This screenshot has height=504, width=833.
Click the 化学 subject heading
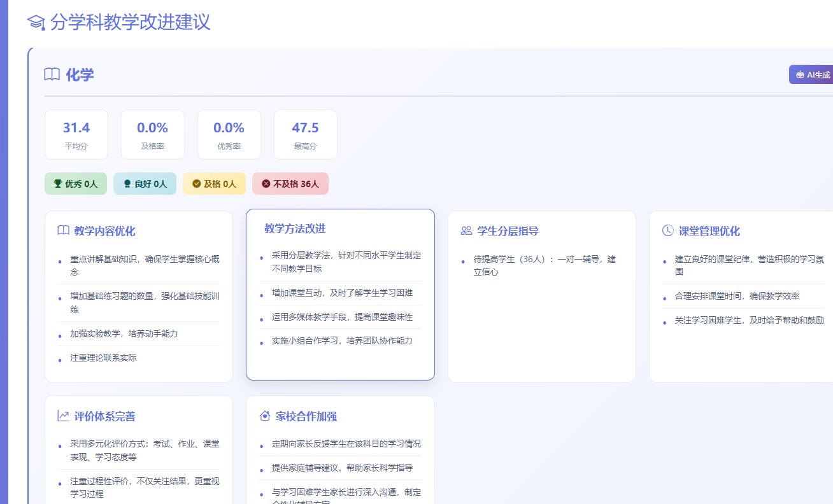click(80, 75)
